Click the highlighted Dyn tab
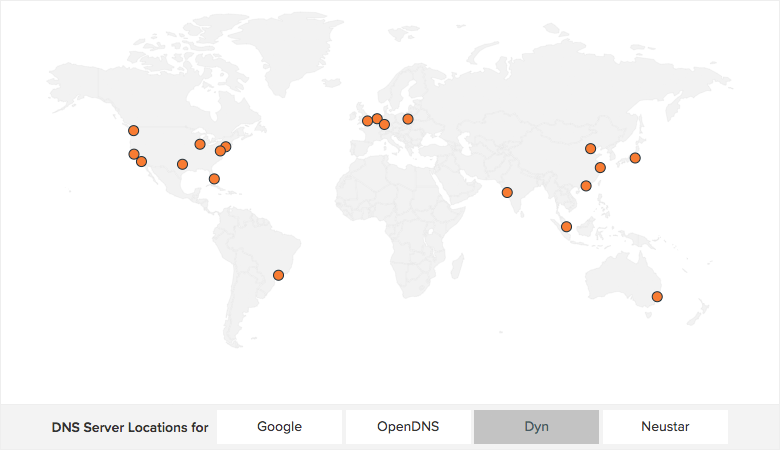 [x=536, y=427]
